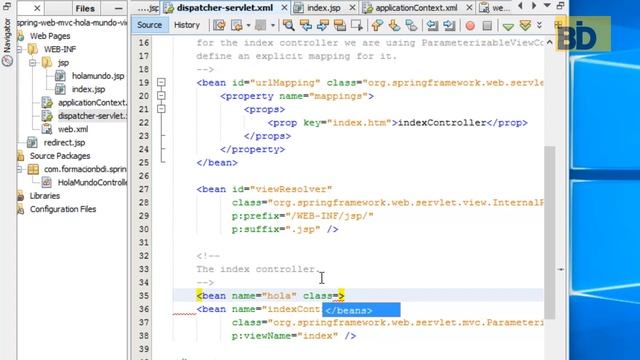Viewport: 640px width, 360px height.
Task: Restore the minimized sidebar group icon
Action: pyautogui.click(x=7, y=6)
